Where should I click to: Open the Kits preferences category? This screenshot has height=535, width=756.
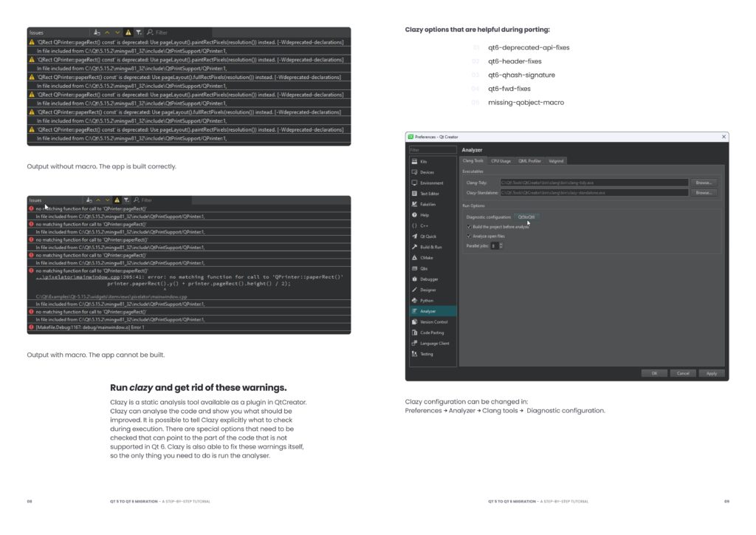pos(423,161)
